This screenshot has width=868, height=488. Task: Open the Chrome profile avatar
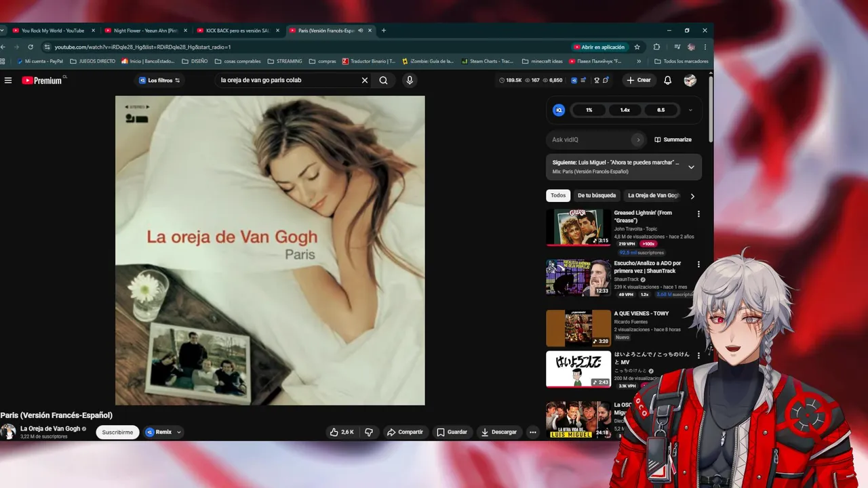[691, 47]
